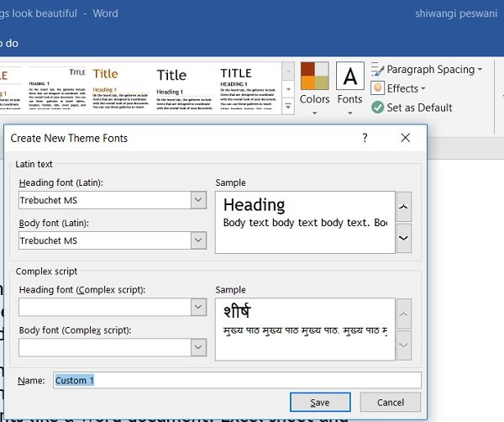Image resolution: width=504 pixels, height=422 pixels.
Task: Select the black Title style set thumbnail
Action: click(x=184, y=88)
